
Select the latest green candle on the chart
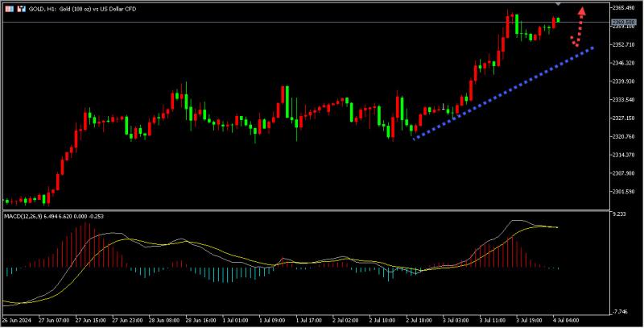pos(559,19)
